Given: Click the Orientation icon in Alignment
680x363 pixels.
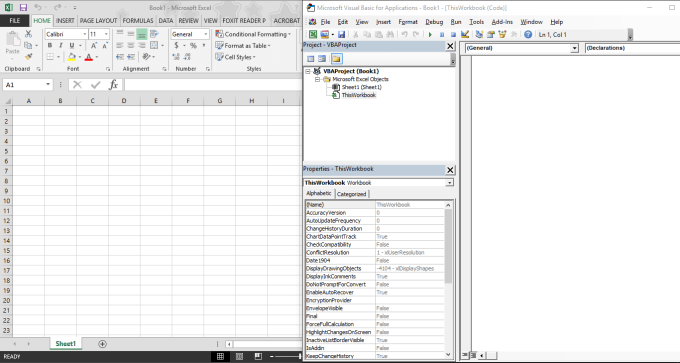Looking at the screenshot, I should (x=147, y=57).
